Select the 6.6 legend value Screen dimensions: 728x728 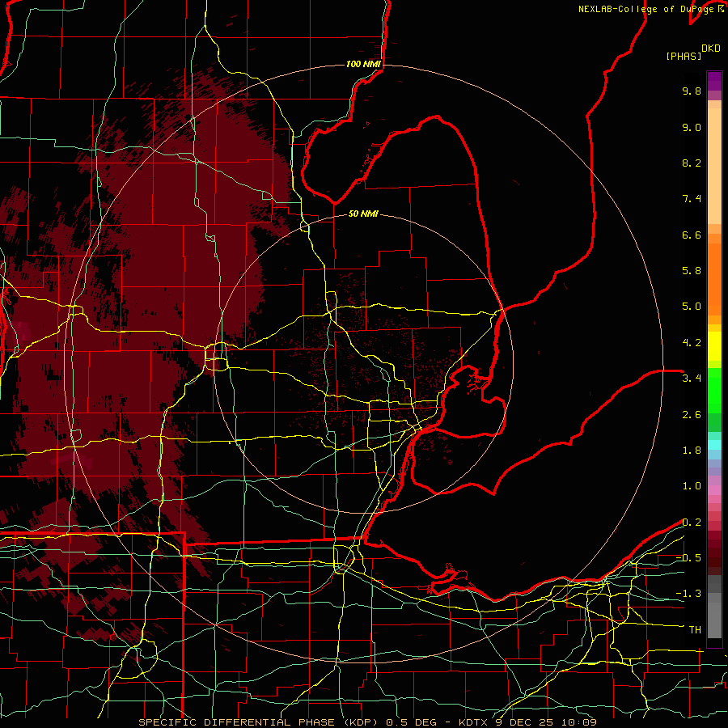click(x=692, y=235)
